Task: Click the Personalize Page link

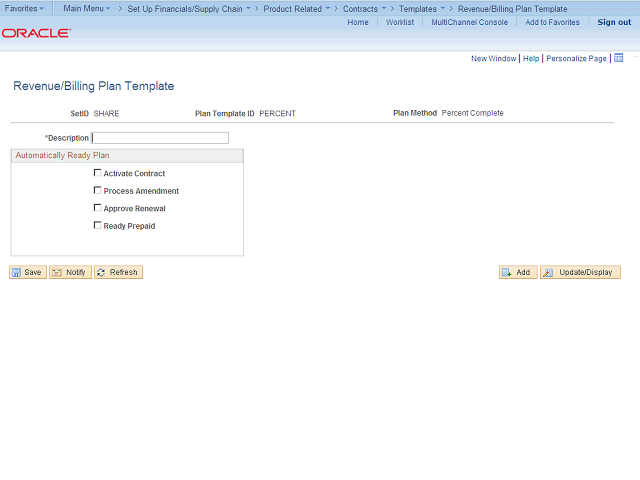Action: pyautogui.click(x=576, y=58)
